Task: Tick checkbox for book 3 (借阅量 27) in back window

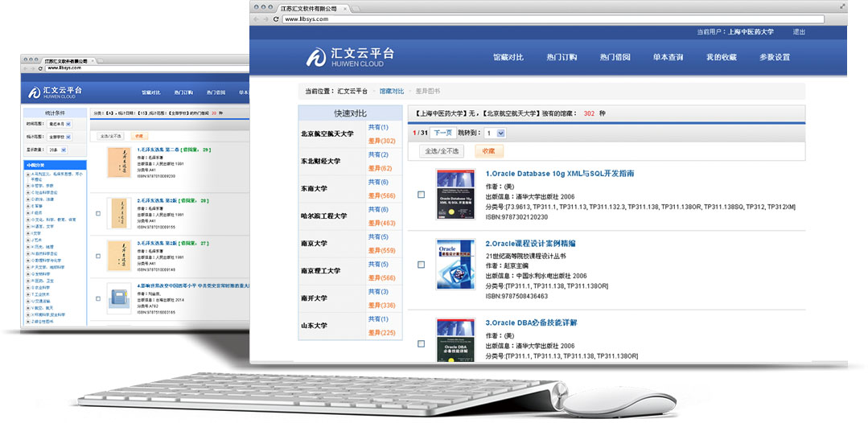Action: click(98, 256)
